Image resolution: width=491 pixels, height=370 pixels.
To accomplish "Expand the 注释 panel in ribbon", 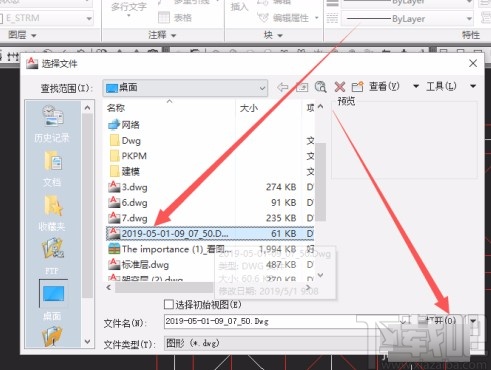I will pos(162,35).
